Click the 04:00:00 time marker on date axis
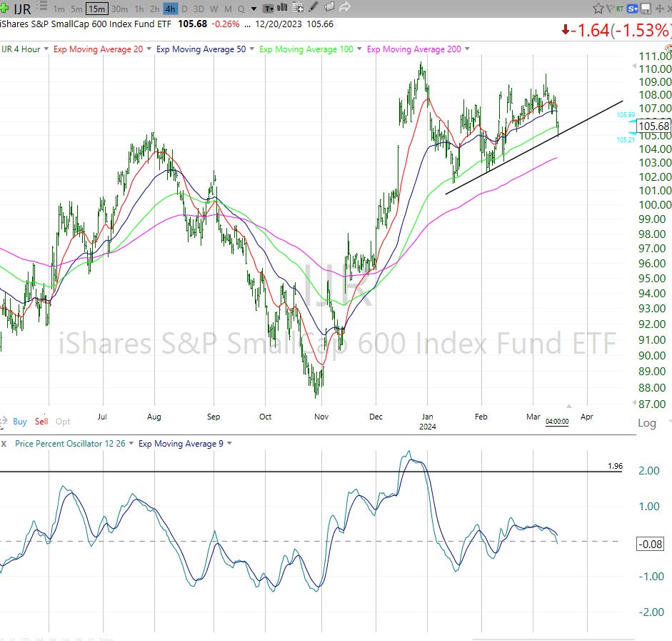 click(x=557, y=422)
